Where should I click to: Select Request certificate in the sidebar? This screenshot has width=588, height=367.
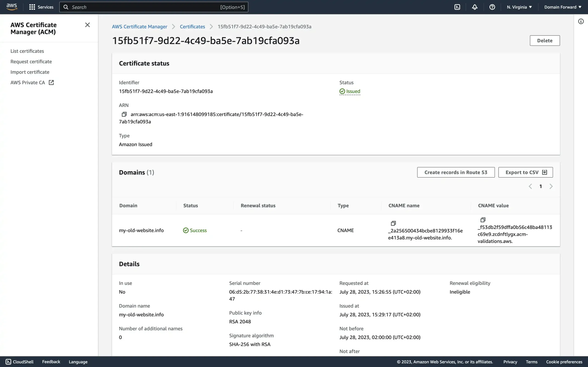coord(31,61)
